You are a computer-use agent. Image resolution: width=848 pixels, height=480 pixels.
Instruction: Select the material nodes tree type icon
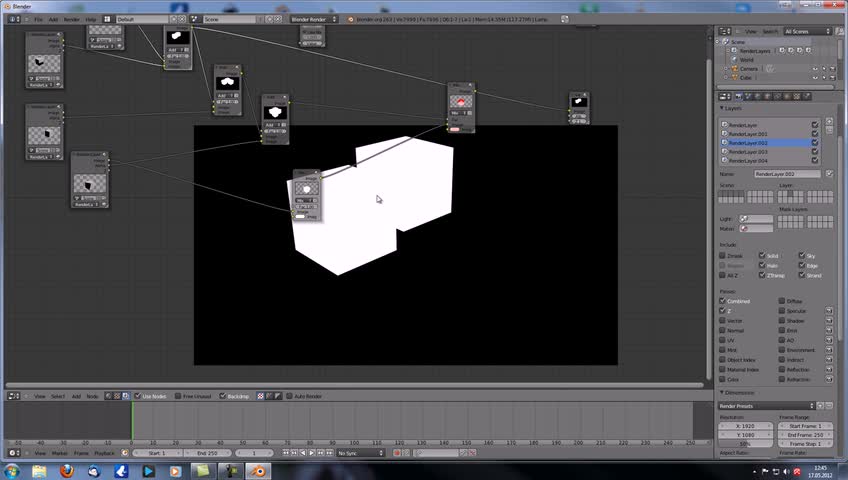click(108, 396)
